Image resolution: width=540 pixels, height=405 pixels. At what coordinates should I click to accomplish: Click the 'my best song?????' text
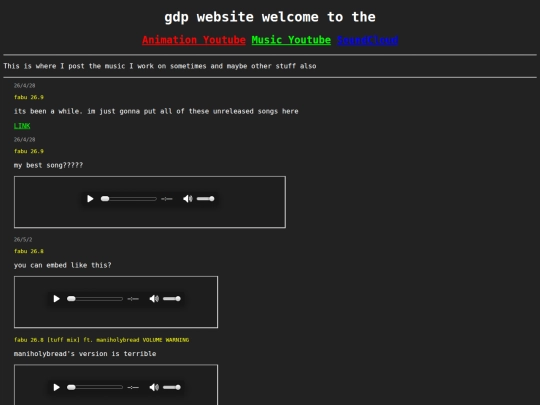pyautogui.click(x=48, y=165)
